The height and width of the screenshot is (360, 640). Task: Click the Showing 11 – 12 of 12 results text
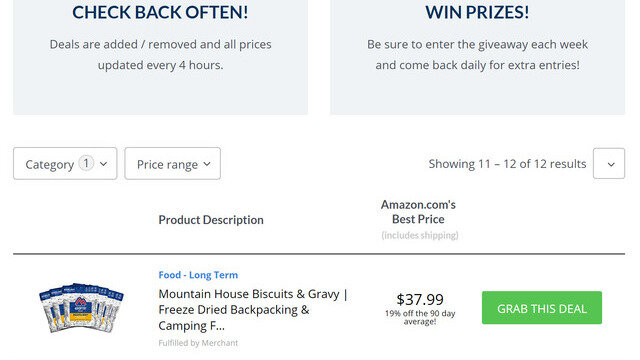[507, 164]
